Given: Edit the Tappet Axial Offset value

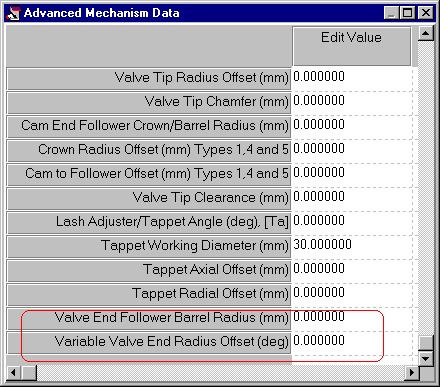Looking at the screenshot, I should pos(352,271).
